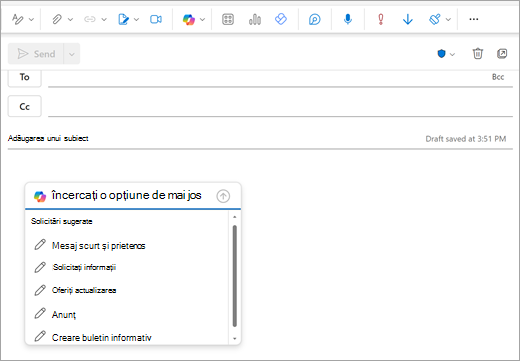This screenshot has height=361, width=520.
Task: Expand the signature dropdown arrow
Action: pos(136,19)
